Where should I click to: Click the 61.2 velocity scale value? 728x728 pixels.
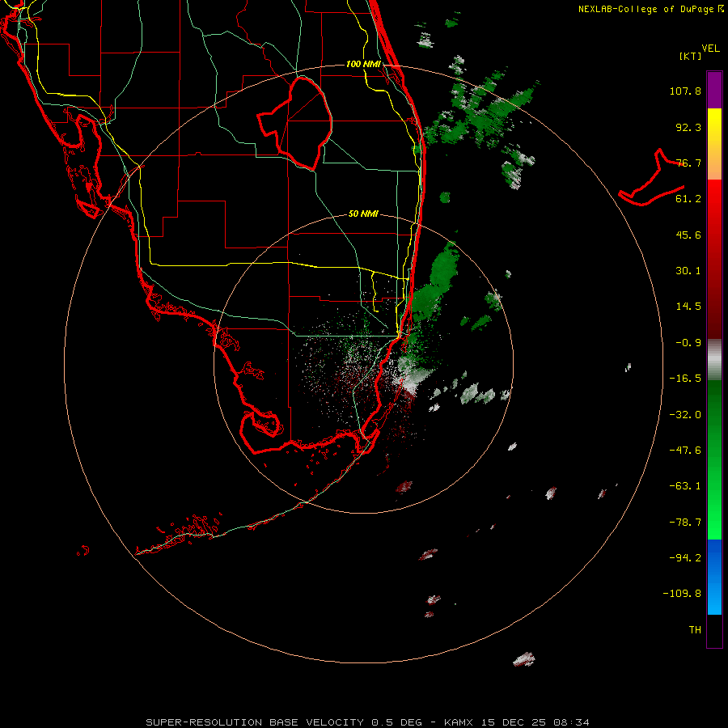pos(688,199)
